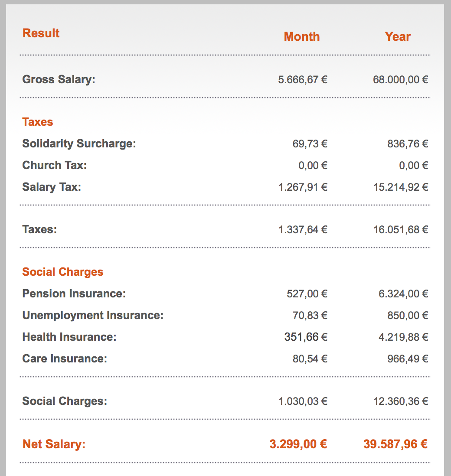The height and width of the screenshot is (476, 451).
Task: Select the Solidarity Surcharge label
Action: point(79,144)
